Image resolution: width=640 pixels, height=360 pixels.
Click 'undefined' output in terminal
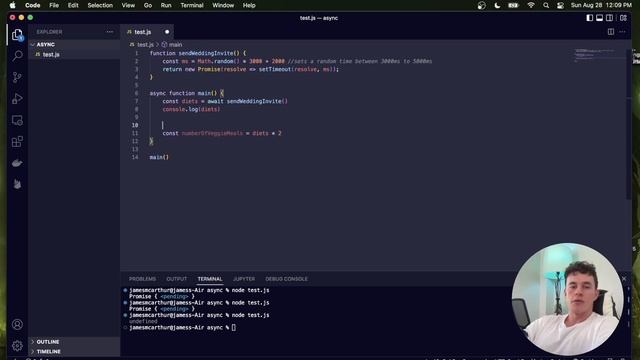(x=143, y=321)
